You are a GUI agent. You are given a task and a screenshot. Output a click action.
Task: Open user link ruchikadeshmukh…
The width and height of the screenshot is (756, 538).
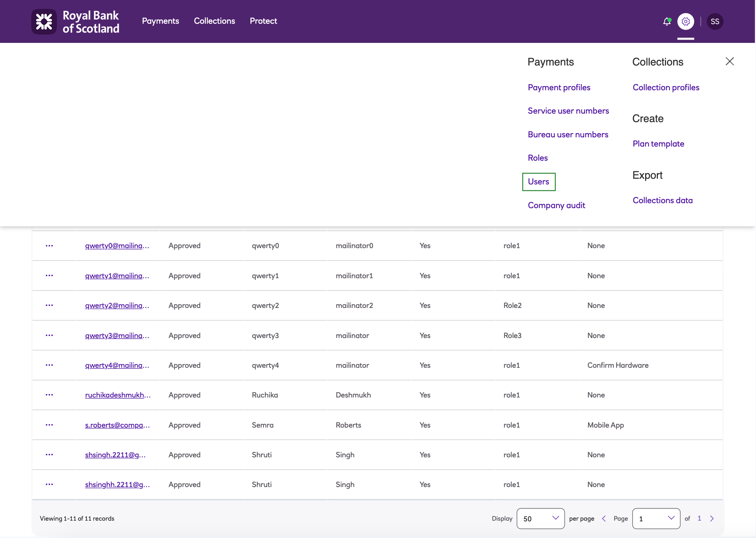pyautogui.click(x=118, y=395)
